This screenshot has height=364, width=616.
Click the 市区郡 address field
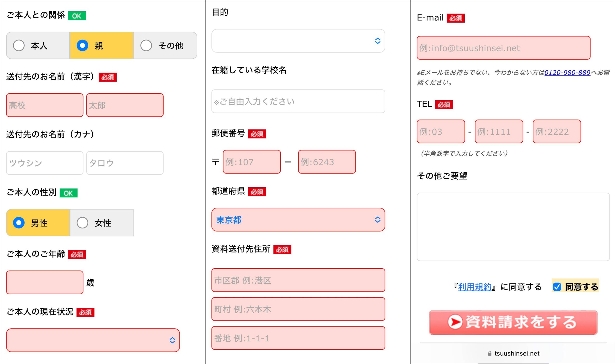(298, 280)
